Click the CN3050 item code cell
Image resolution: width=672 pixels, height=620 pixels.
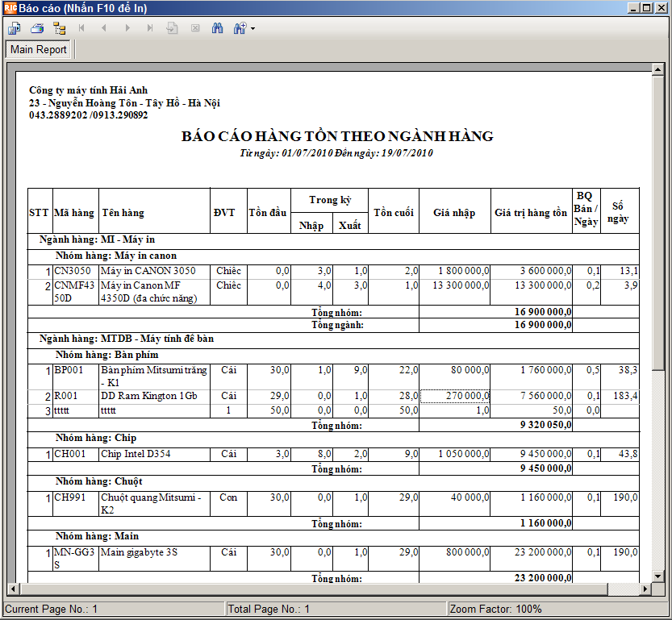76,271
